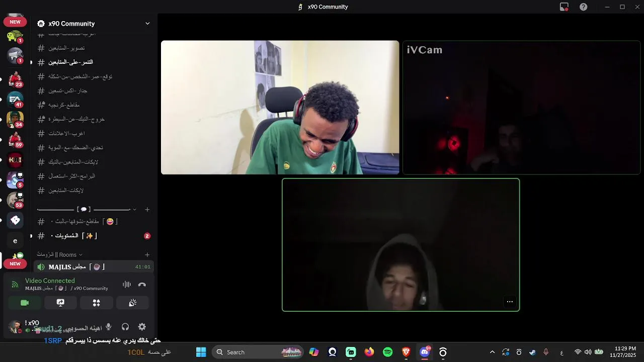
Task: Add a channel to Rooms category
Action: [x=147, y=255]
